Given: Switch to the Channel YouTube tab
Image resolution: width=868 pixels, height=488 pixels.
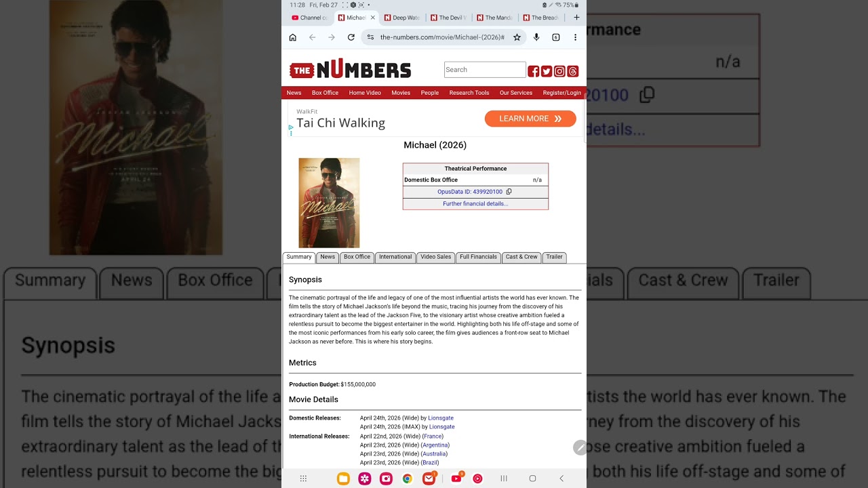Looking at the screenshot, I should click(310, 18).
